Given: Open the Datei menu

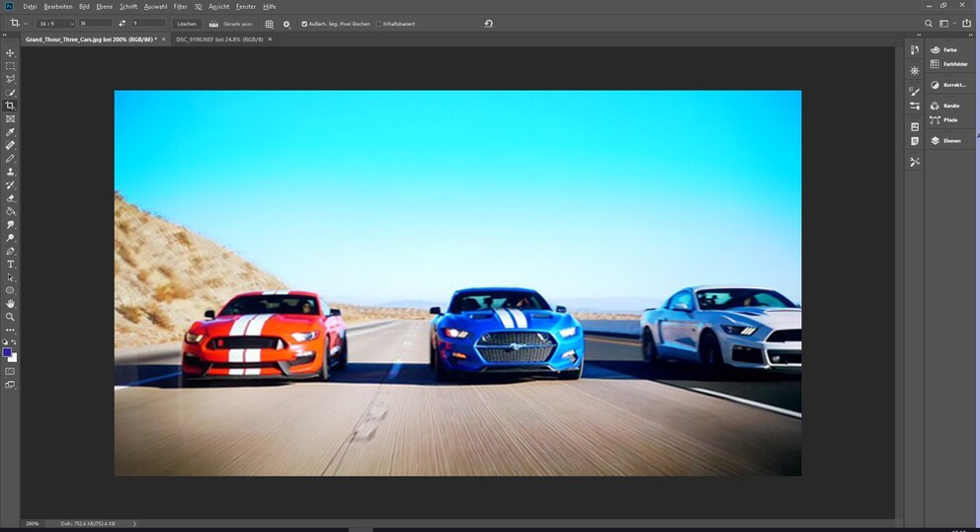Looking at the screenshot, I should (30, 6).
